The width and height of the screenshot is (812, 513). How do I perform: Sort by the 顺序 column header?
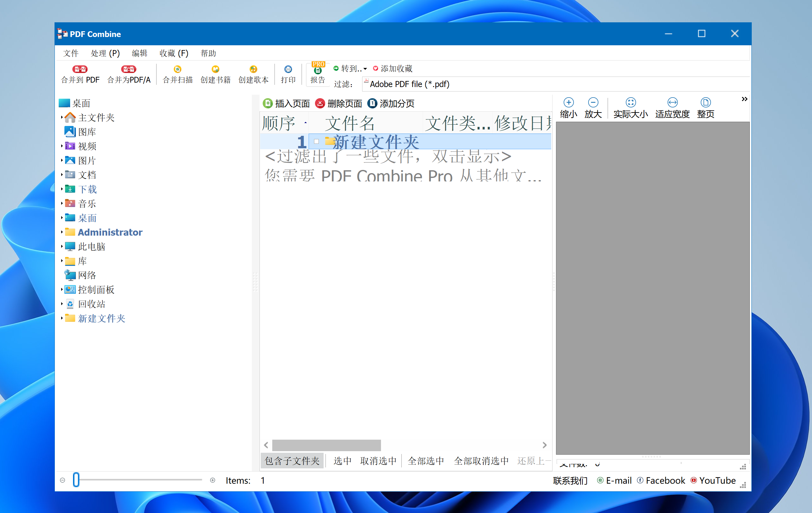coord(285,123)
